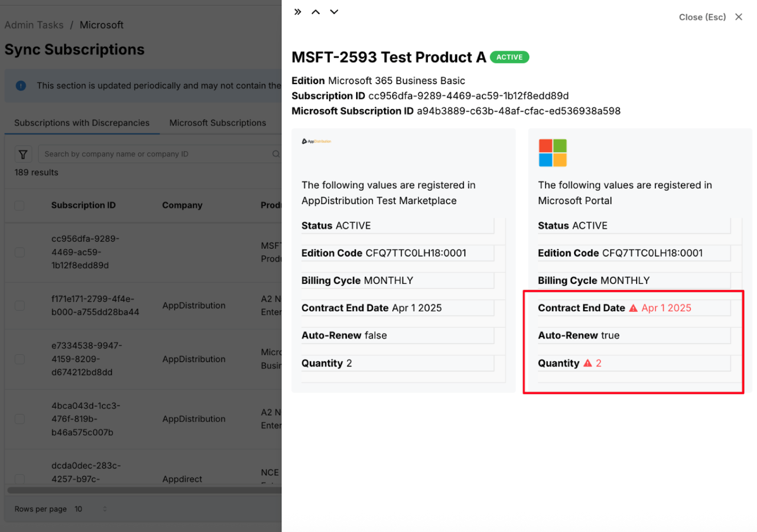The width and height of the screenshot is (757, 532).
Task: Switch to Microsoft Subscriptions tab
Action: pos(217,123)
